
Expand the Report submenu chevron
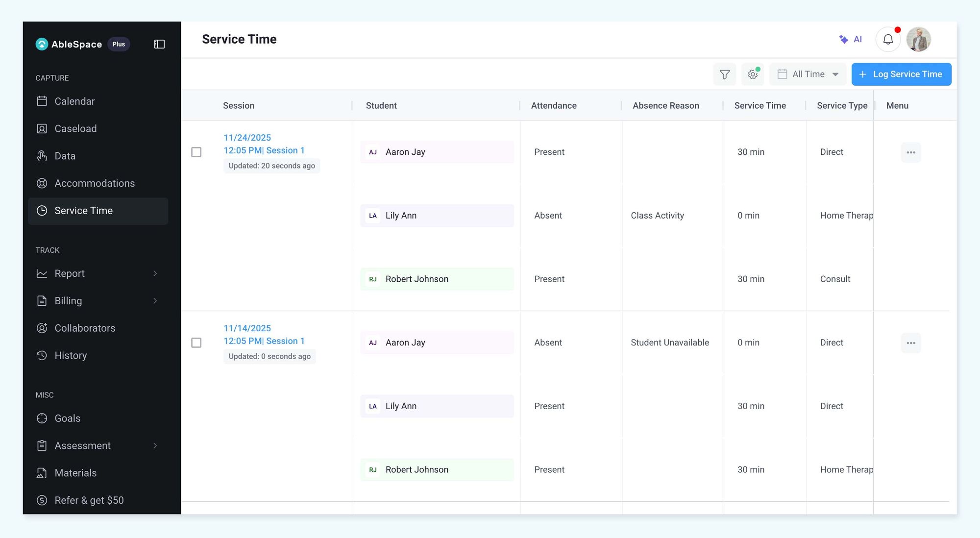click(x=155, y=273)
